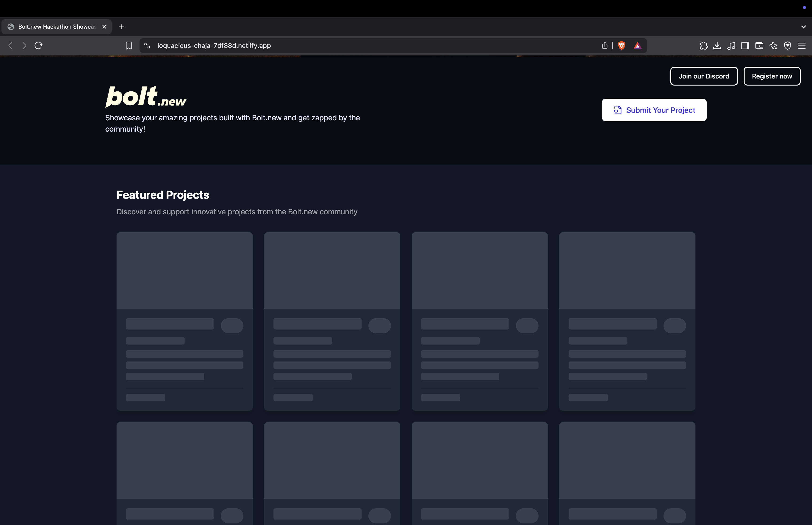812x525 pixels.
Task: Toggle the sidebar panel icon
Action: [745, 46]
